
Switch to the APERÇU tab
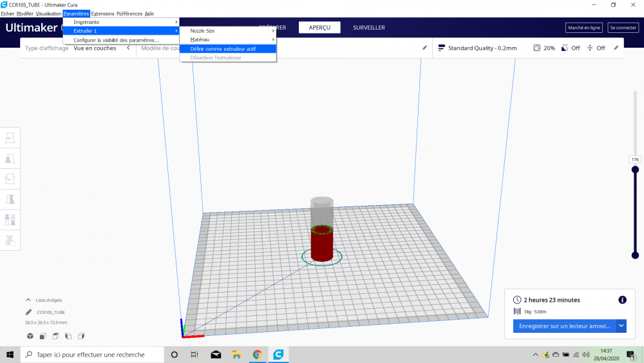319,28
